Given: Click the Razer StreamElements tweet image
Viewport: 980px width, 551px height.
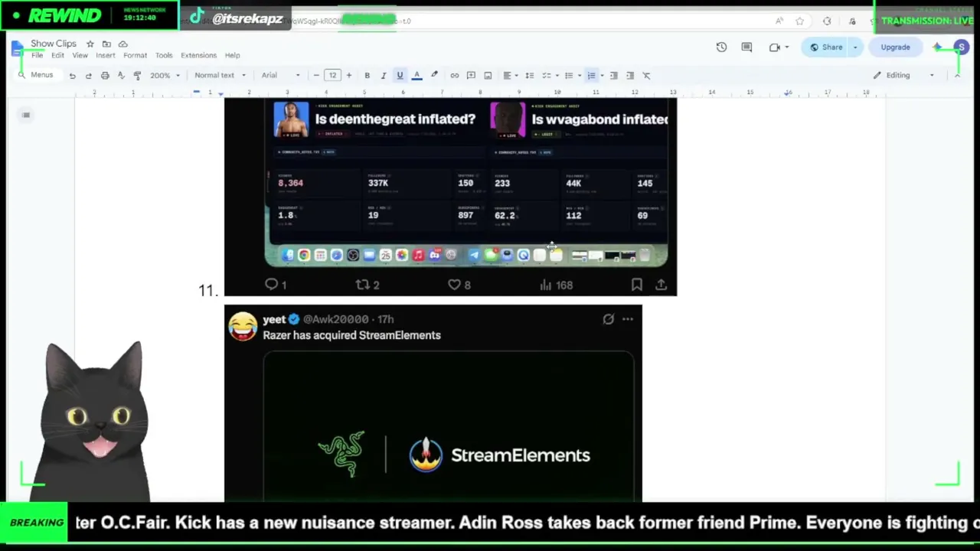Looking at the screenshot, I should [449, 426].
